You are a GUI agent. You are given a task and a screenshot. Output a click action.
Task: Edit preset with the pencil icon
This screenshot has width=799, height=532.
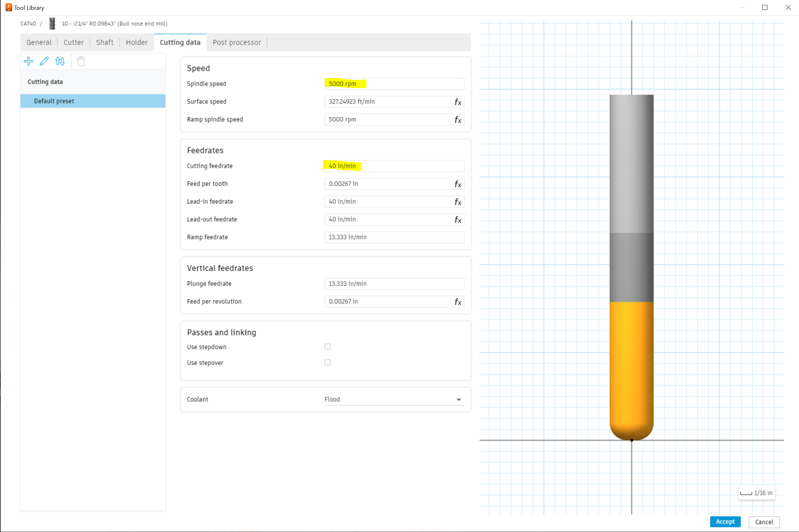44,61
